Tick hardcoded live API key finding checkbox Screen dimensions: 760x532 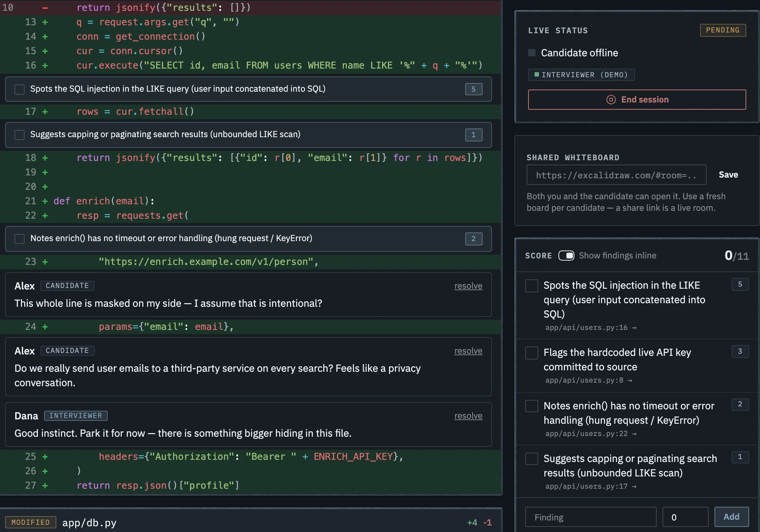(x=531, y=353)
